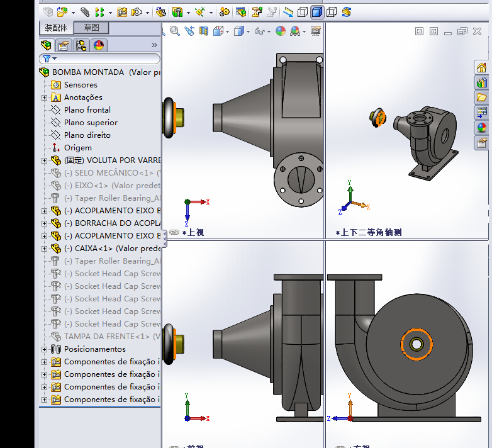Screen dimensions: 492x448
Task: Open the Design Library task pane icon
Action: (x=481, y=82)
